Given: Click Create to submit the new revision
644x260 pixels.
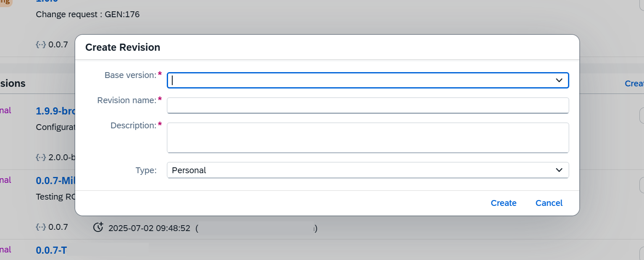Looking at the screenshot, I should pyautogui.click(x=503, y=203).
